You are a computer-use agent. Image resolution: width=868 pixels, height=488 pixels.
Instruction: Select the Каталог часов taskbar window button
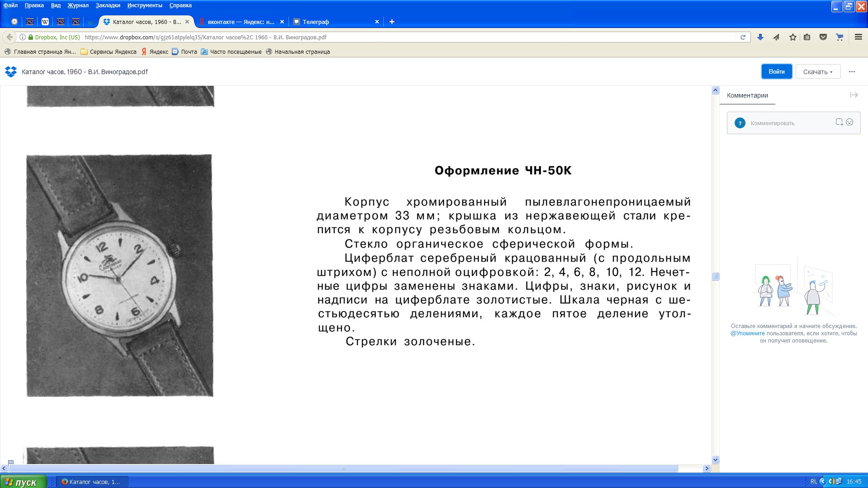[x=92, y=482]
